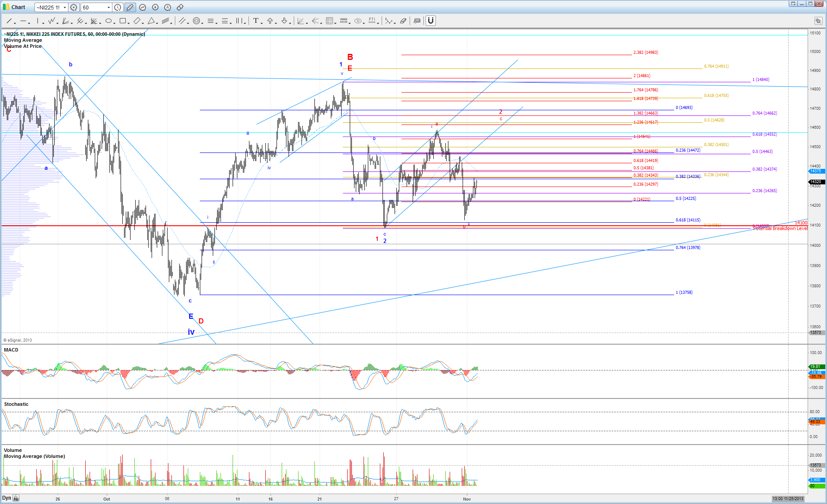Click the blue 14375 price axis tag

(x=816, y=171)
